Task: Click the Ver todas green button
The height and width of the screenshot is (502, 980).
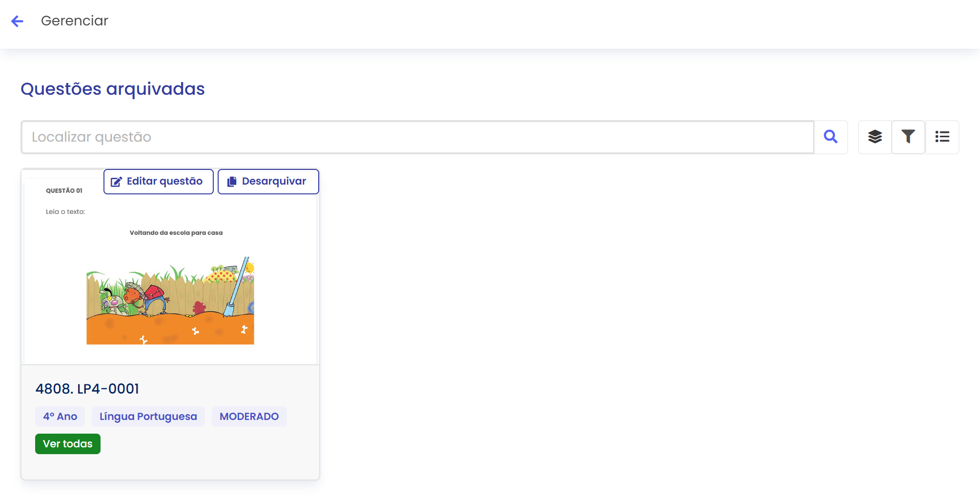Action: point(68,444)
